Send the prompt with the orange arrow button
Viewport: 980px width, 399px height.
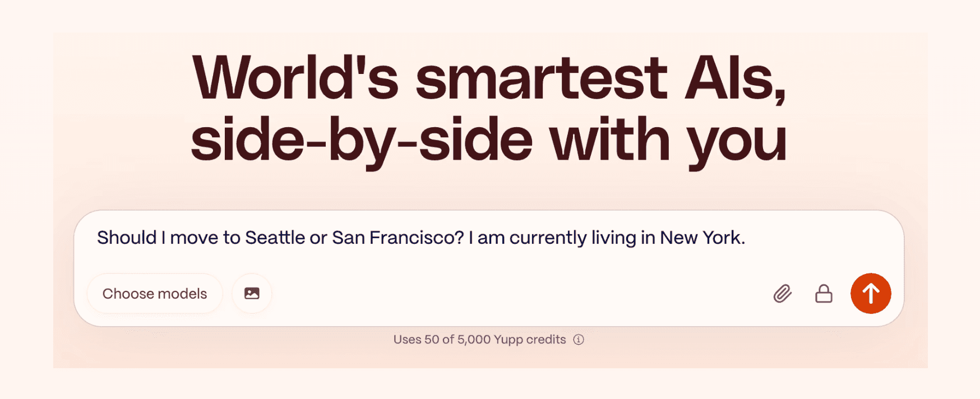point(870,293)
